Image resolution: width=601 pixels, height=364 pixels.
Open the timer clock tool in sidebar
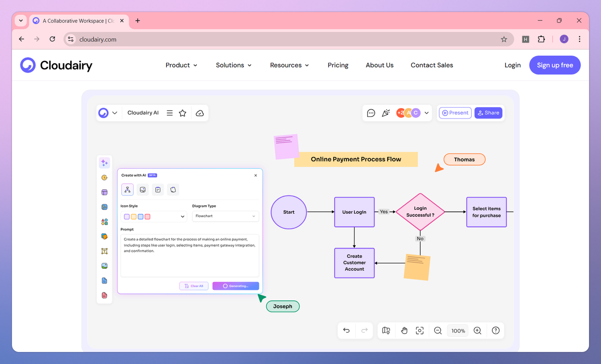tap(104, 177)
